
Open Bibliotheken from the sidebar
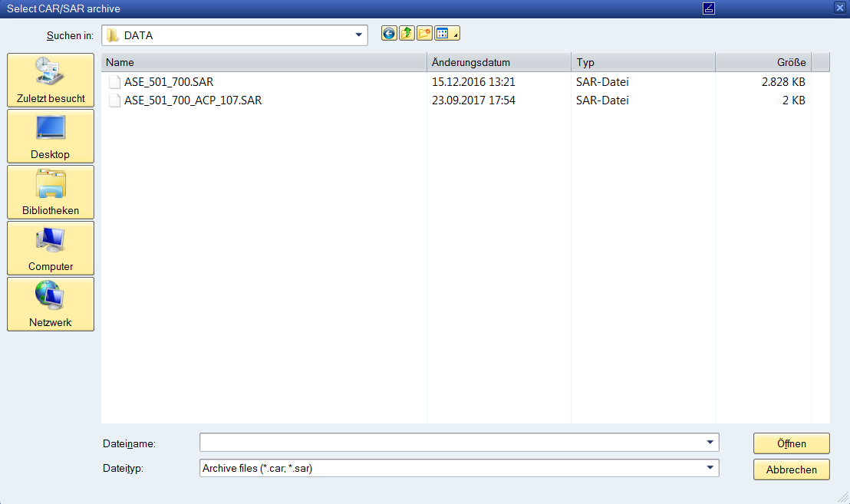pos(50,192)
